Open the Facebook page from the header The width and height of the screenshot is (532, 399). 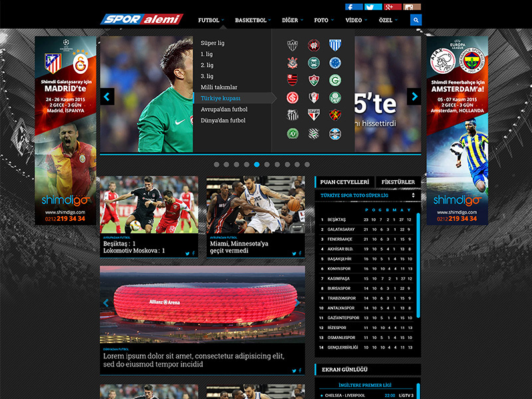tap(354, 7)
